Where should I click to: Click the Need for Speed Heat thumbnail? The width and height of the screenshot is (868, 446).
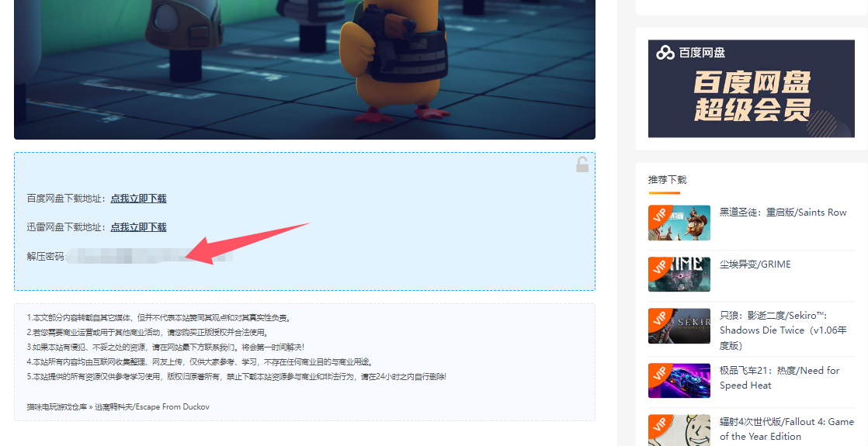[x=679, y=381]
